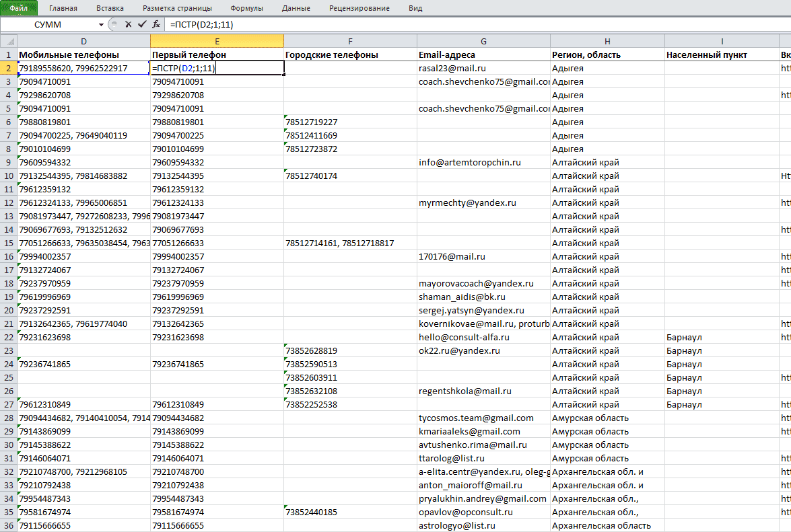Viewport: 791px width, 532px height.
Task: Select row 15 header
Action: pyautogui.click(x=9, y=243)
